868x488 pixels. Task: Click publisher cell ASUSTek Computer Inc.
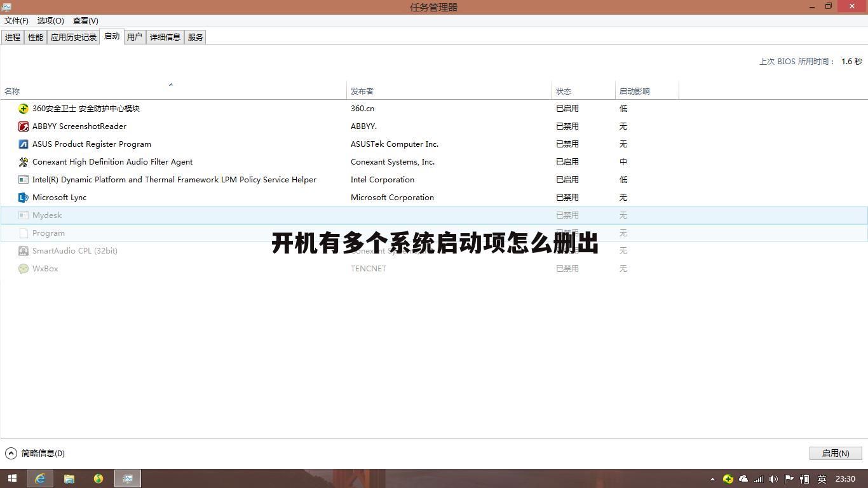[395, 144]
